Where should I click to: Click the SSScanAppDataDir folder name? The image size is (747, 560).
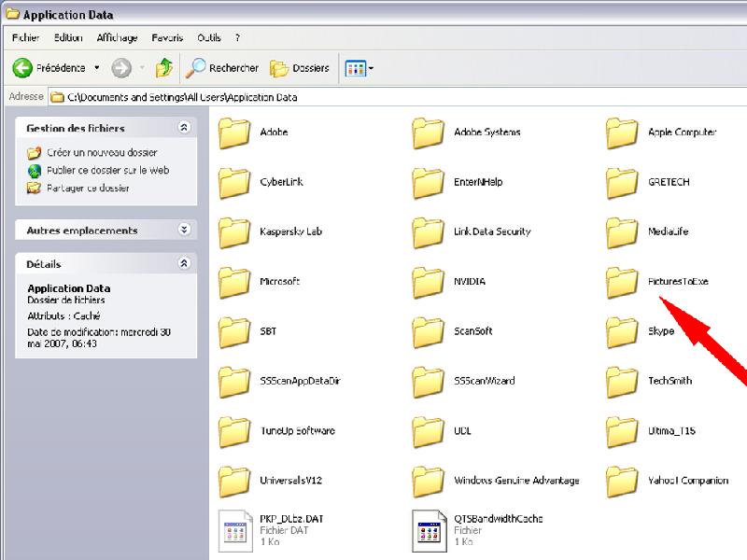click(300, 381)
